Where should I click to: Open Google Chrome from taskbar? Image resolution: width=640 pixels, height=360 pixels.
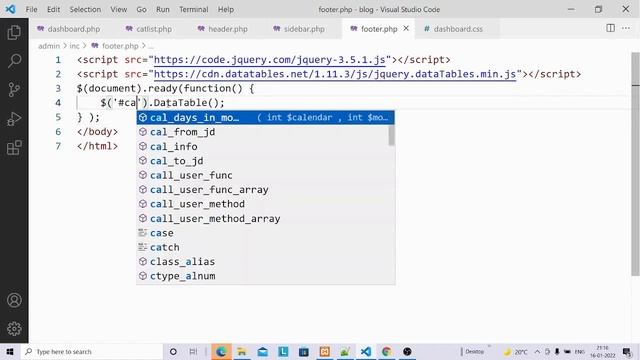click(387, 351)
